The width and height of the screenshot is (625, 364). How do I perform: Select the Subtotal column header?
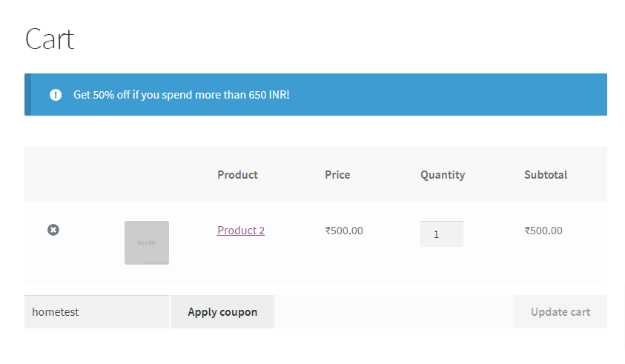coord(546,175)
